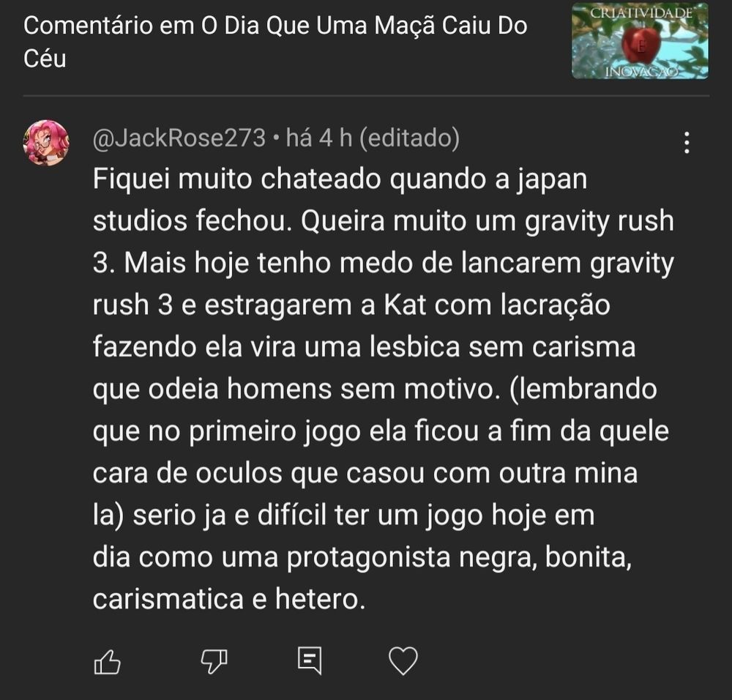This screenshot has width=732, height=700.
Task: Open the apple video thumbnail
Action: pos(640,40)
